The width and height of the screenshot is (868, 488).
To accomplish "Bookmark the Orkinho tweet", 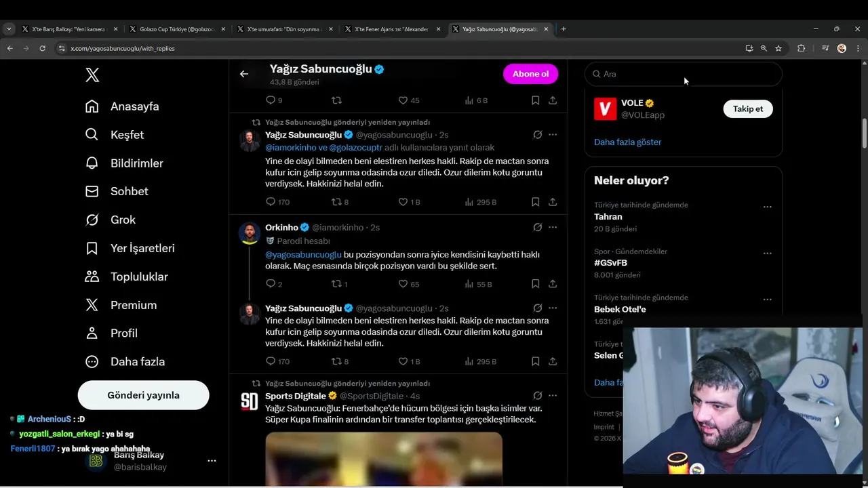I will point(535,284).
